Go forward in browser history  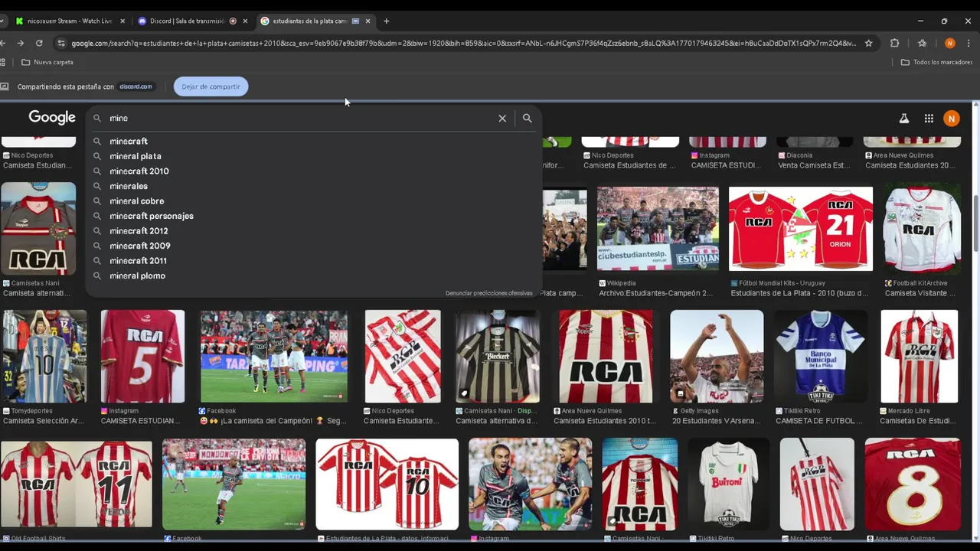21,43
